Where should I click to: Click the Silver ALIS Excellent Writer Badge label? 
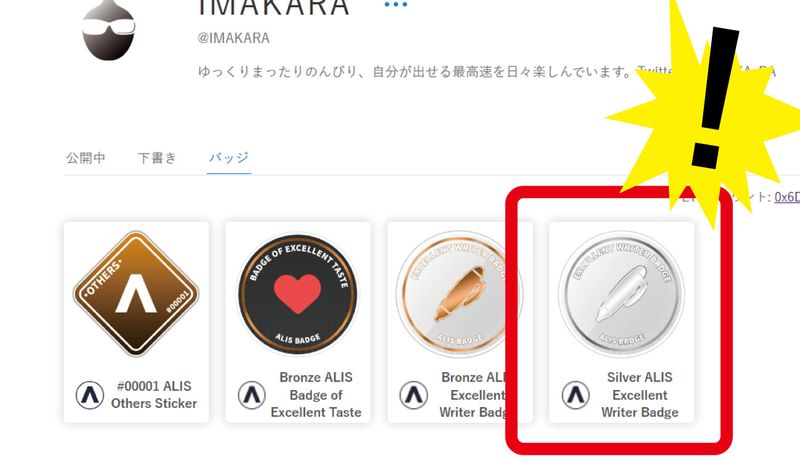pyautogui.click(x=640, y=395)
